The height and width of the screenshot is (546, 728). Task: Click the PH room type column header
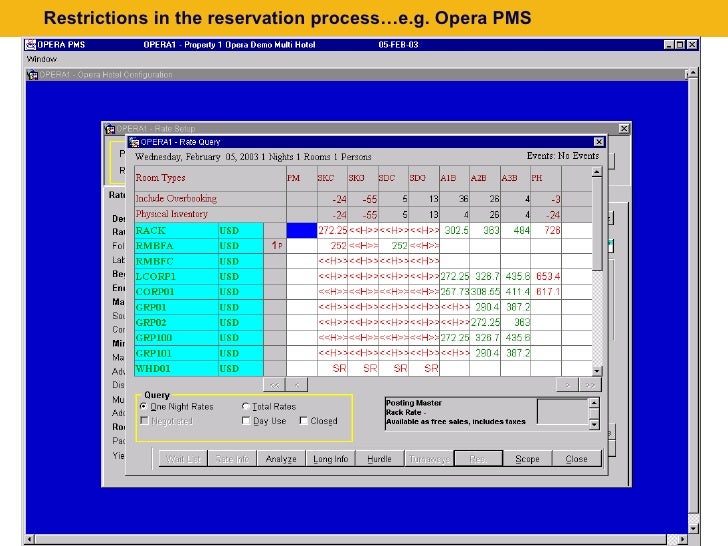click(x=546, y=178)
